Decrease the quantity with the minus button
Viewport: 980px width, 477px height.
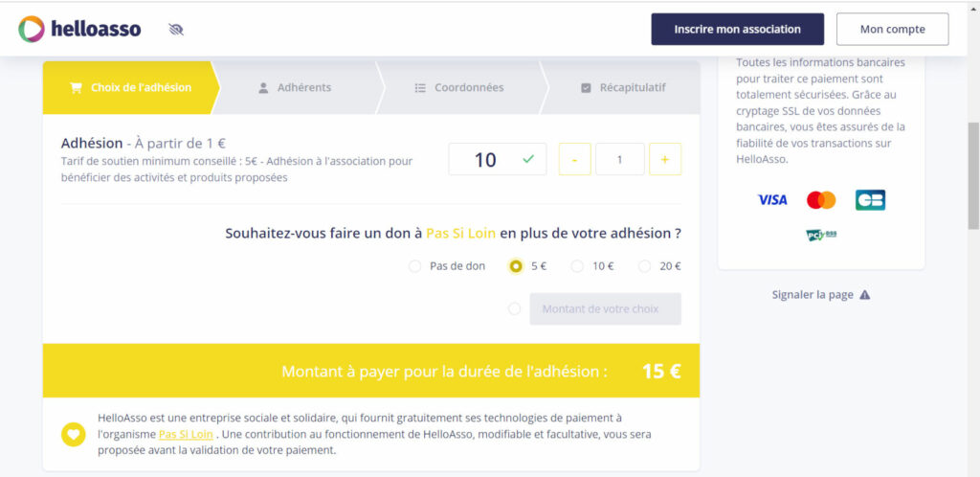coord(574,159)
